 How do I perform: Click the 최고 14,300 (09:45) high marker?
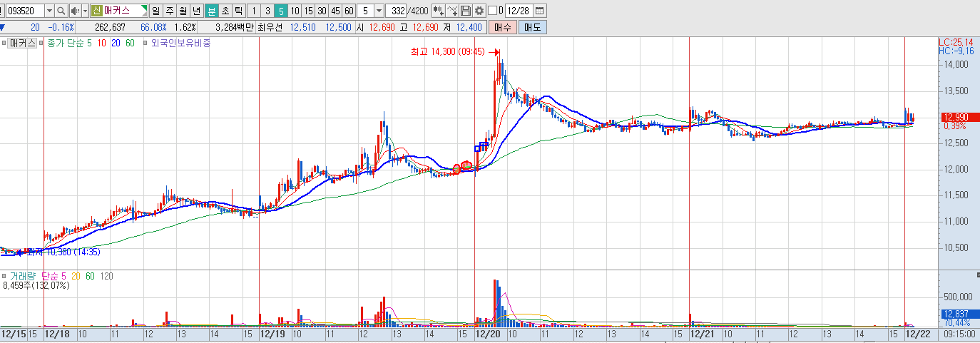[447, 52]
